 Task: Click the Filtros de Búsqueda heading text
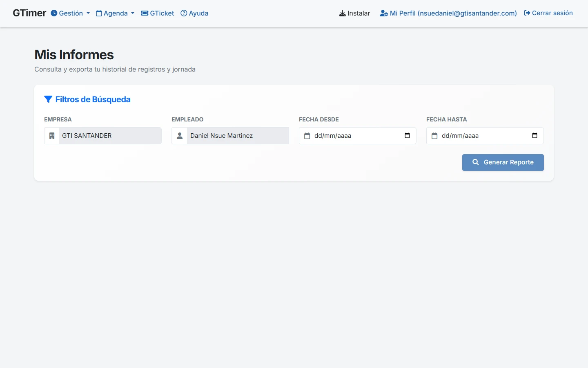pos(93,99)
